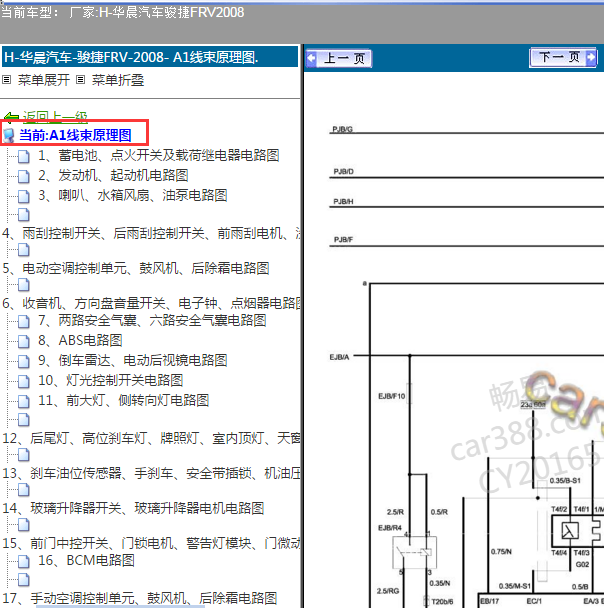Click page icon for item 1 蓄电池
The height and width of the screenshot is (608, 604).
coord(24,156)
